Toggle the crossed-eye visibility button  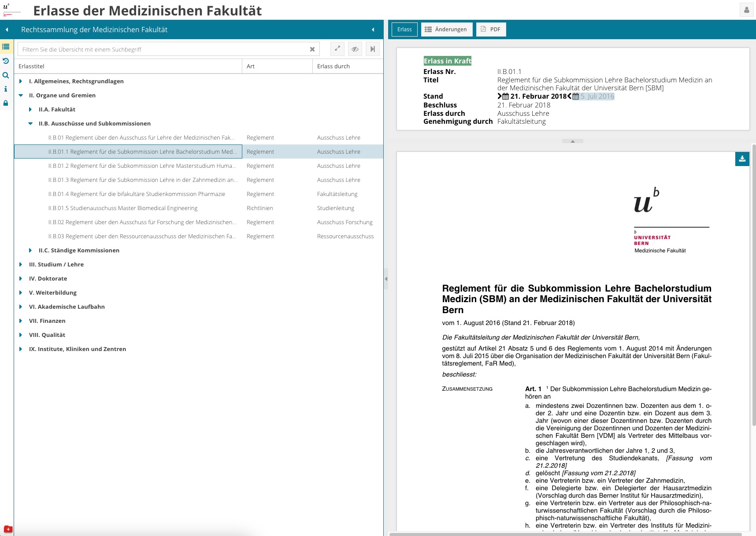point(355,49)
